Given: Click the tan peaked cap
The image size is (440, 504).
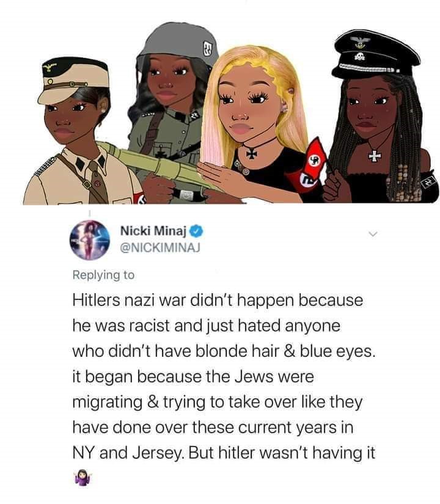Looking at the screenshot, I should 73,81.
